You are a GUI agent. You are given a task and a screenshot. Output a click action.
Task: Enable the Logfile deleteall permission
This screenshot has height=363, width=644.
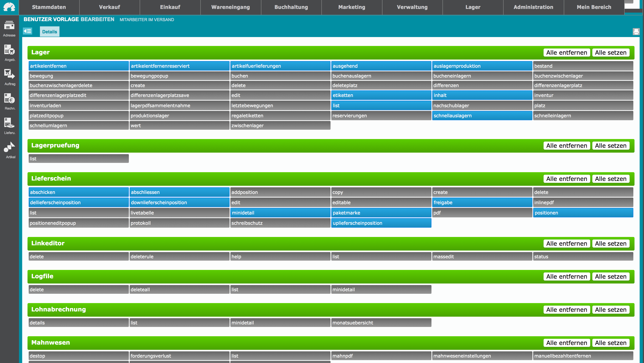[179, 290]
